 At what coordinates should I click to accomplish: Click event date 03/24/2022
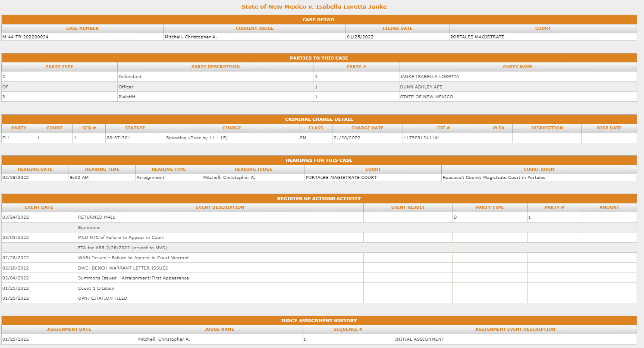(16, 217)
